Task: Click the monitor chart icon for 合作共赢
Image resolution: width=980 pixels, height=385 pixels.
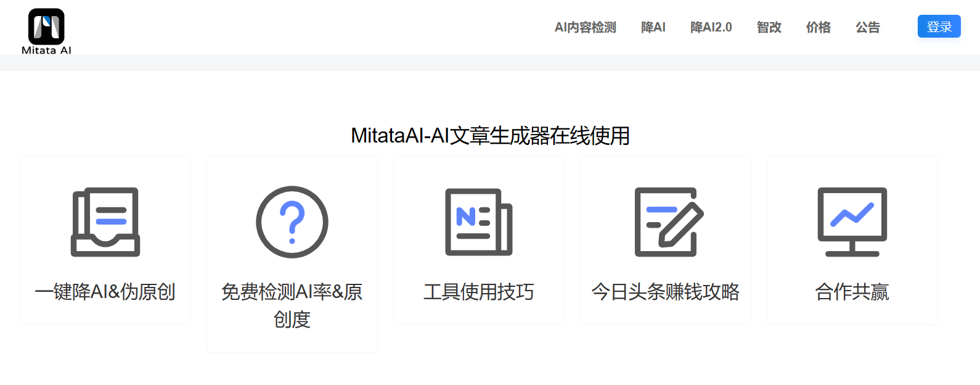Action: [852, 222]
